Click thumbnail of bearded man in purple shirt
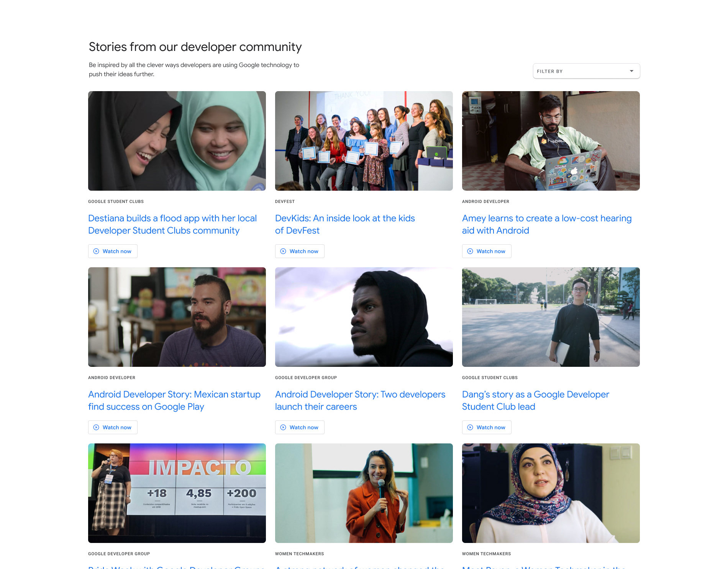This screenshot has height=569, width=728. [177, 317]
